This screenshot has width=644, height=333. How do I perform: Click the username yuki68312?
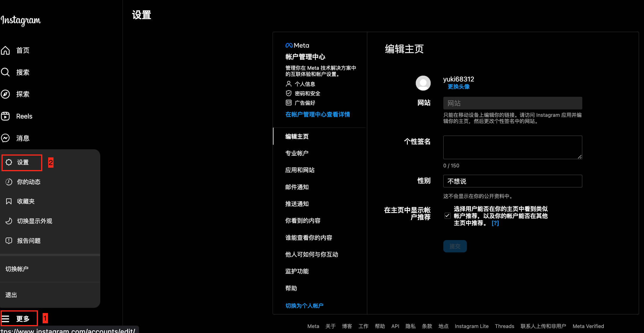[459, 79]
